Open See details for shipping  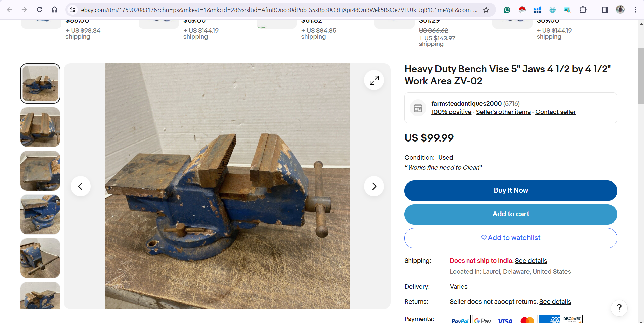531,261
